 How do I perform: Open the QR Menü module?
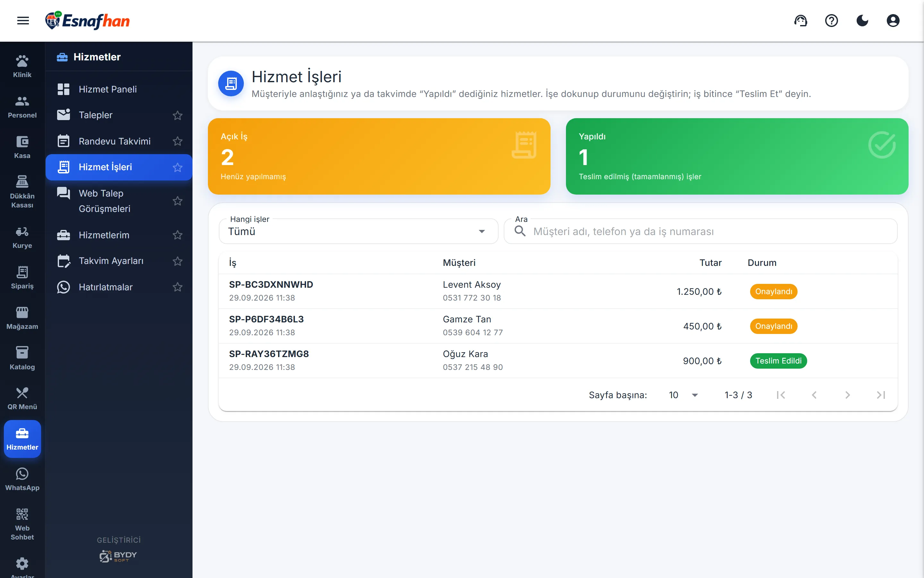[x=22, y=399]
